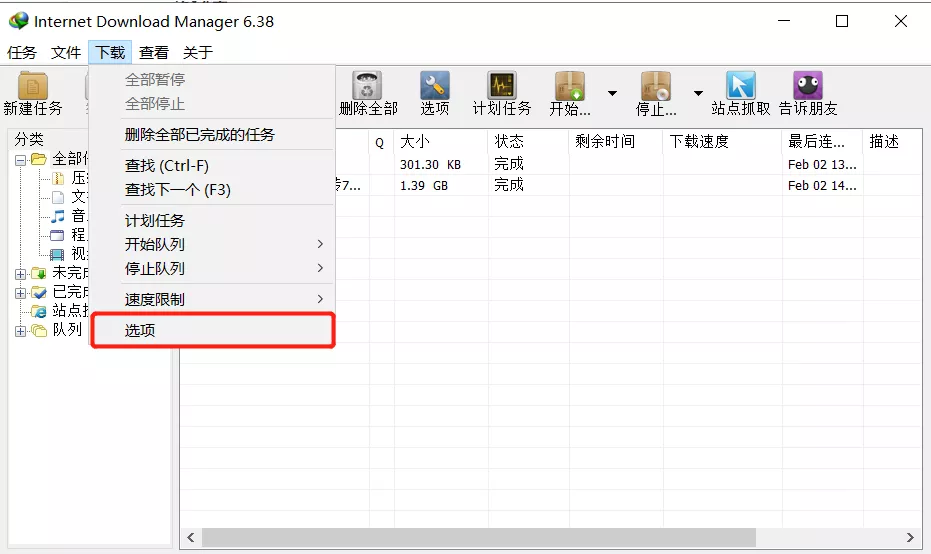Click the IDM logo in title bar

(18, 21)
